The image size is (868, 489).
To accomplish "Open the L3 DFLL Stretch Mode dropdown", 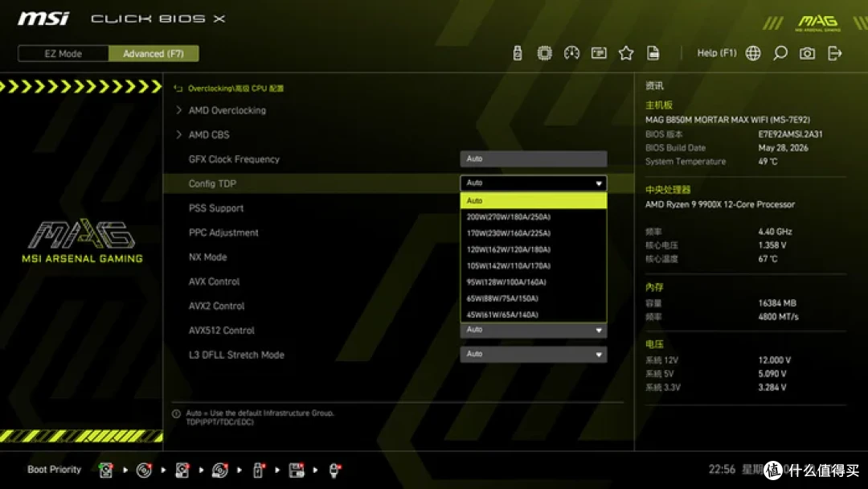I will (x=533, y=355).
